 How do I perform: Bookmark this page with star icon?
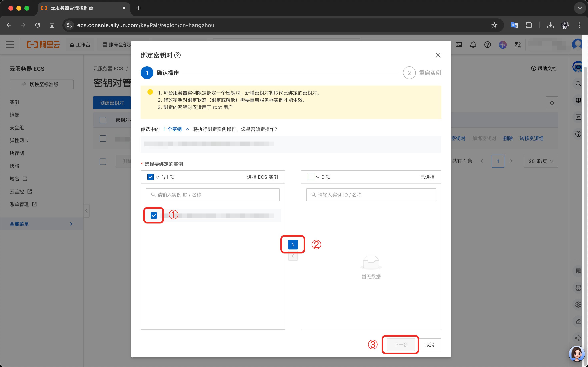point(494,25)
